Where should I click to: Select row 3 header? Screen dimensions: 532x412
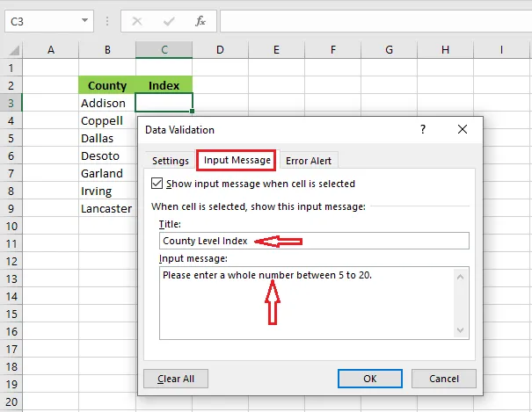(11, 103)
